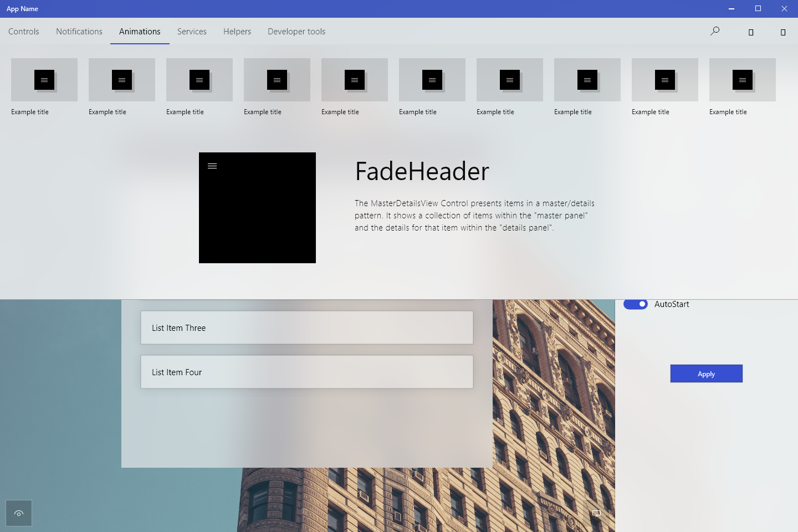Select List Item Four
The width and height of the screenshot is (798, 532).
[x=307, y=372]
